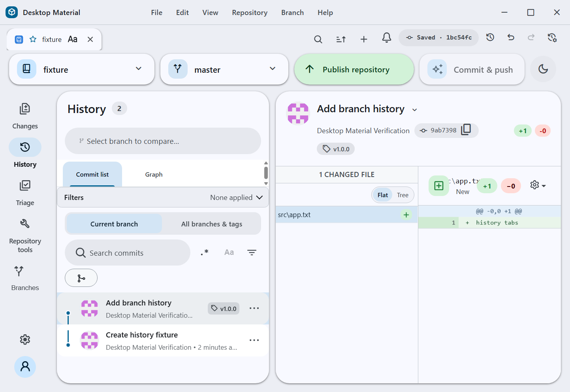The height and width of the screenshot is (392, 570).
Task: Open the user account avatar
Action: pos(25,367)
